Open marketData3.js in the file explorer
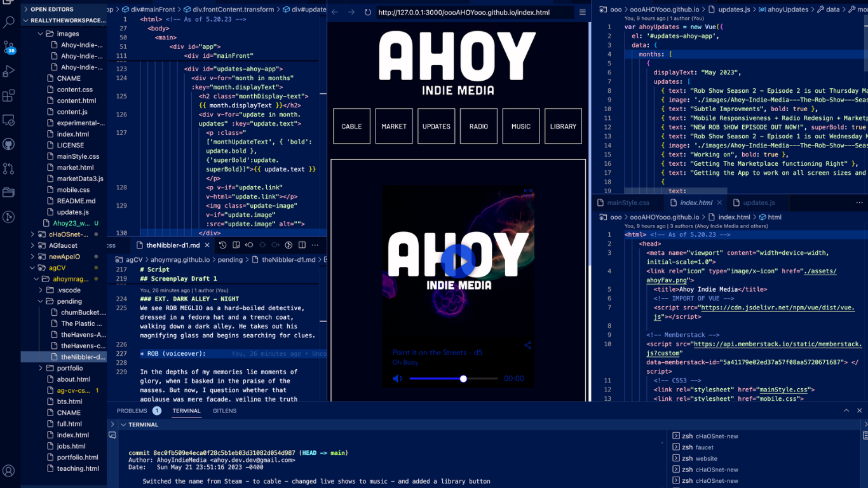 pyautogui.click(x=80, y=179)
